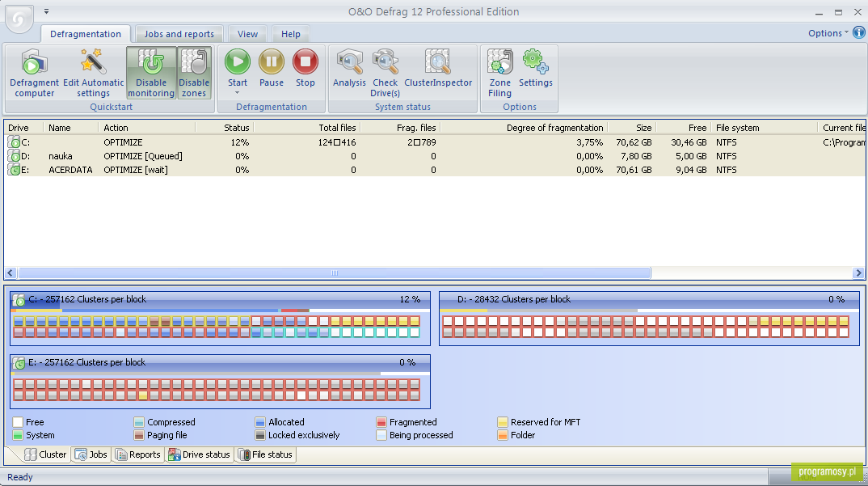The width and height of the screenshot is (868, 486).
Task: Launch Check Drive(s)
Action: pyautogui.click(x=386, y=73)
